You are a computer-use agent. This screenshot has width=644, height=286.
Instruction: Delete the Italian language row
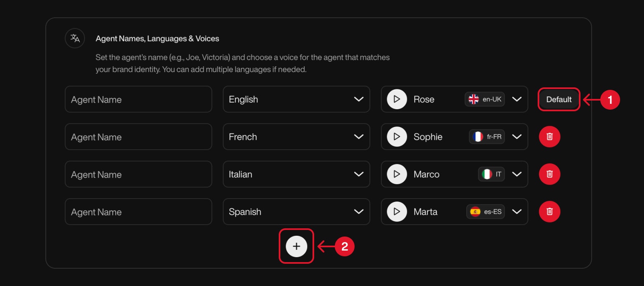(x=549, y=174)
